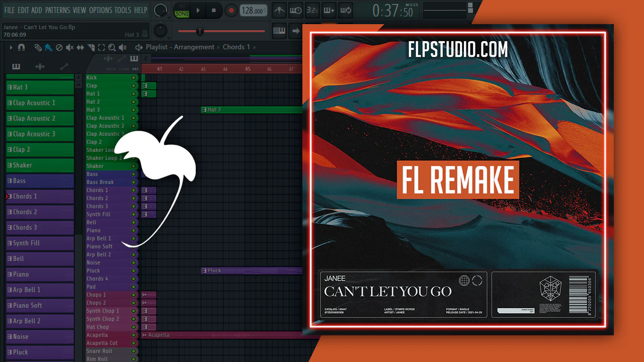Image resolution: width=644 pixels, height=362 pixels.
Task: Click the overdub piano-plus icon
Action: 329,10
